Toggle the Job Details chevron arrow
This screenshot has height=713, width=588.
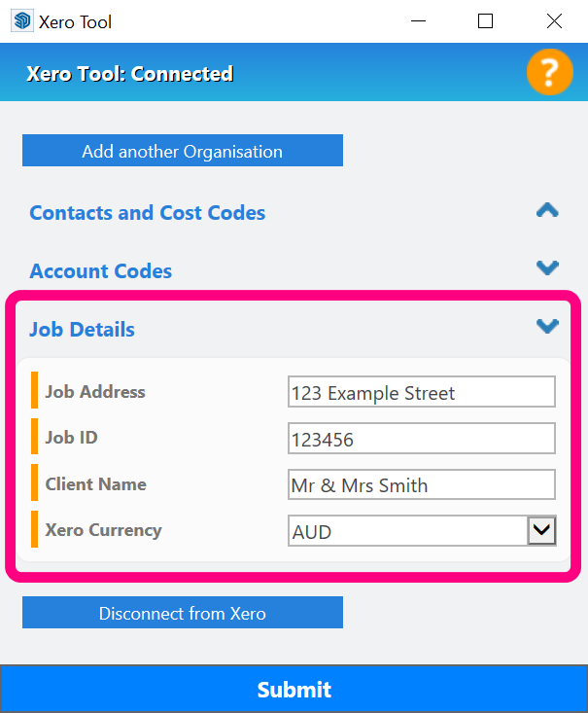pos(547,326)
